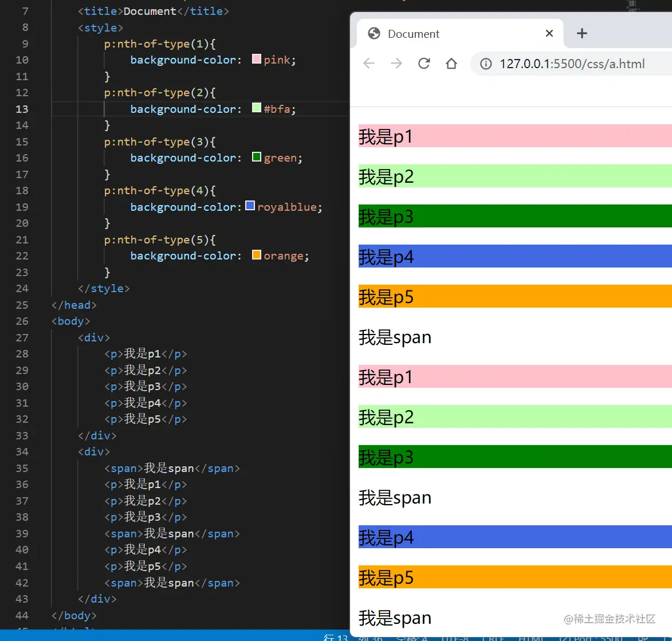Image resolution: width=672 pixels, height=641 pixels.
Task: Click the pink 我是p1 paragraph in first group
Action: [x=515, y=136]
